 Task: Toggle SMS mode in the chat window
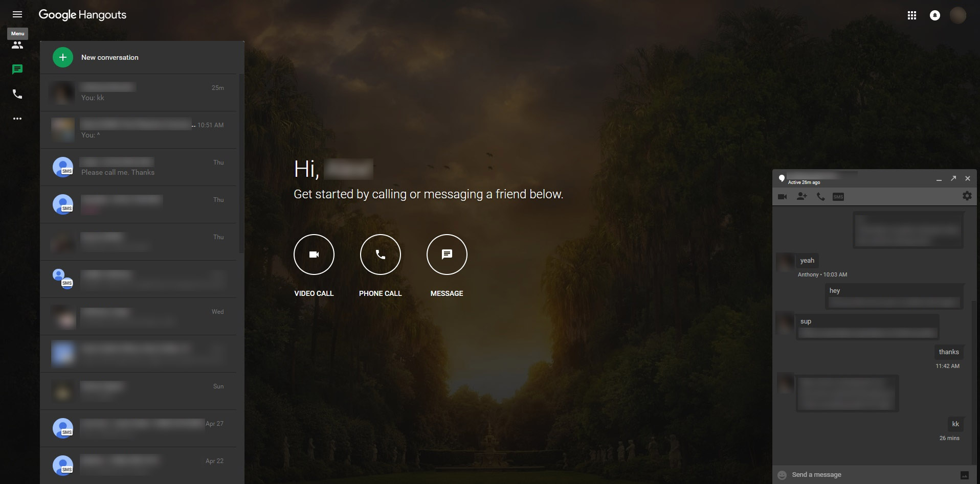[x=839, y=196]
